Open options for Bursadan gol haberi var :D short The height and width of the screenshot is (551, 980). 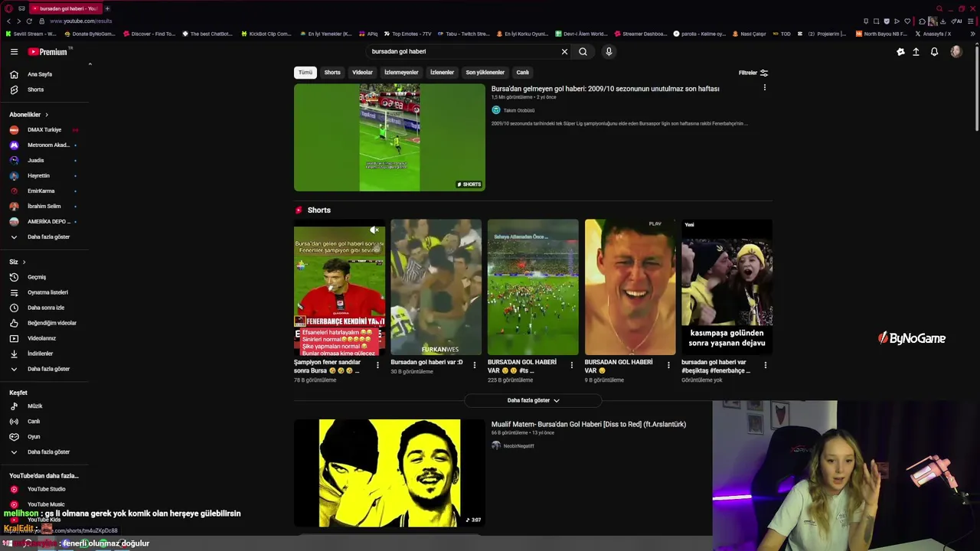[x=474, y=365]
